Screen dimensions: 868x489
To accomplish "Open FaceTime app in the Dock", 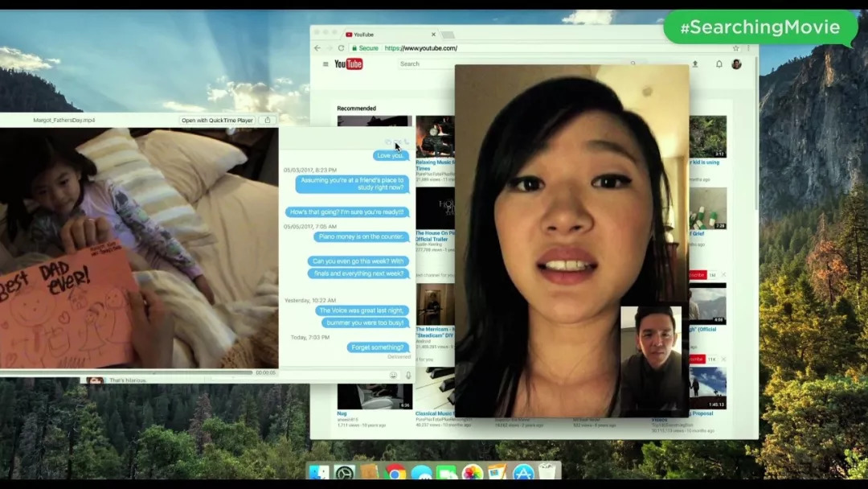I will [447, 473].
